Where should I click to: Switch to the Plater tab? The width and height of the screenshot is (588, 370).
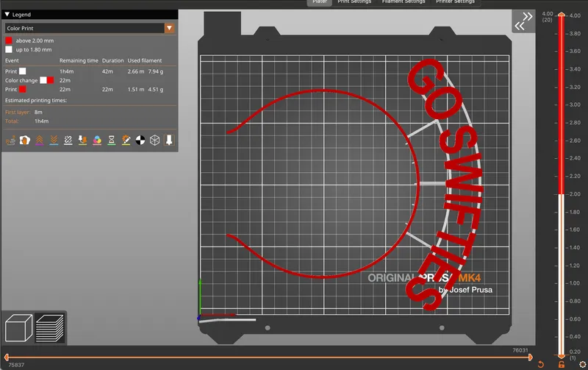320,2
